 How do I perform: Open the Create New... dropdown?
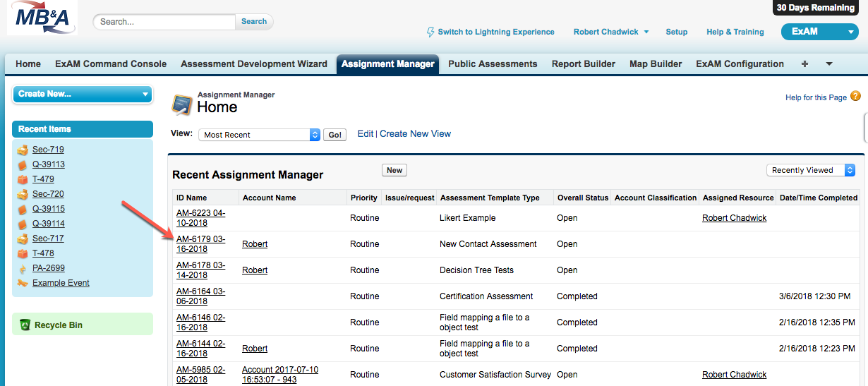click(x=83, y=94)
